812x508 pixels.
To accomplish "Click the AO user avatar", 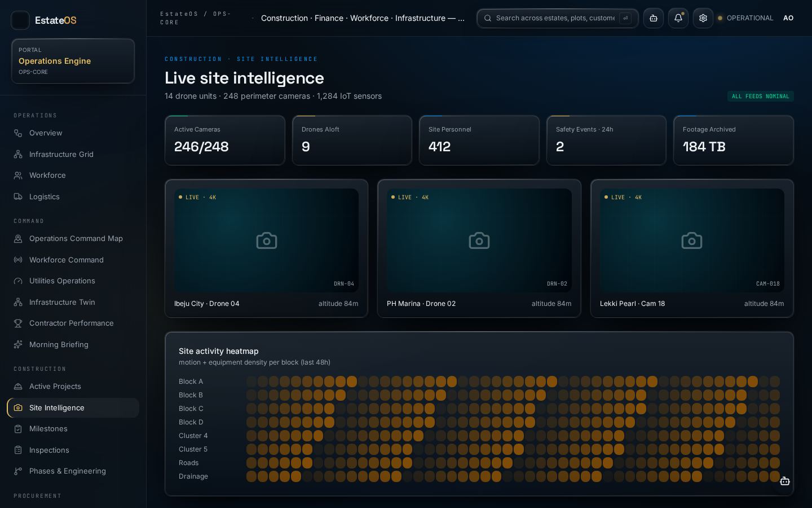I will (788, 18).
